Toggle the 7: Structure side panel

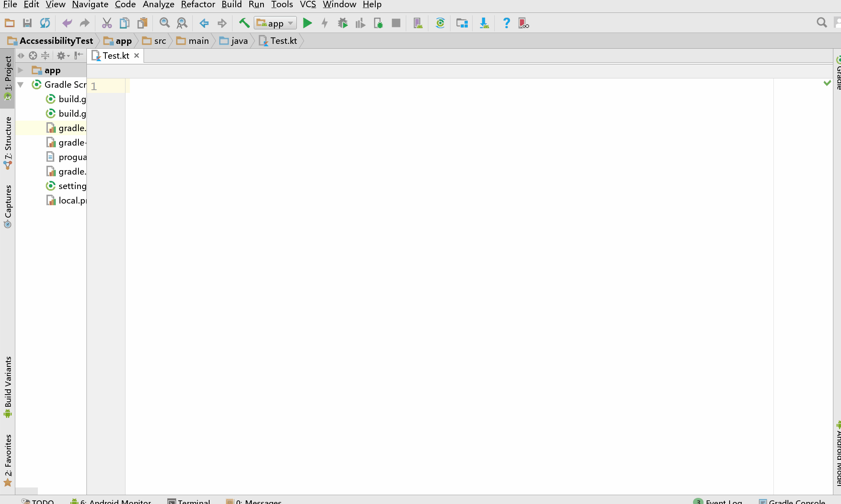(8, 143)
